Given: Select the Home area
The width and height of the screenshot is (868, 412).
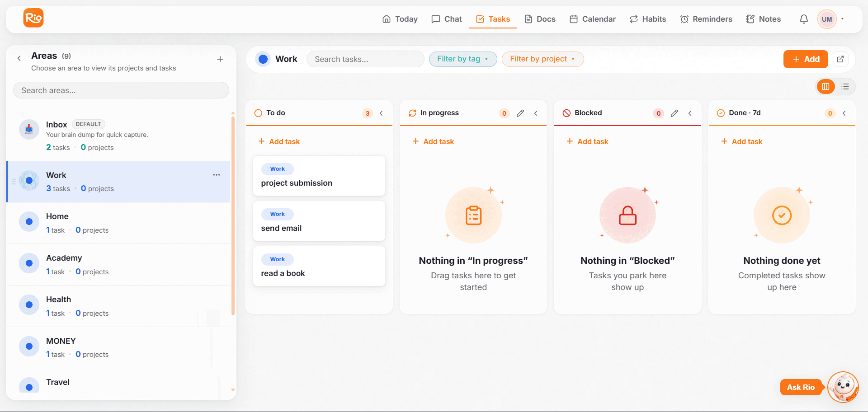Looking at the screenshot, I should pos(118,223).
